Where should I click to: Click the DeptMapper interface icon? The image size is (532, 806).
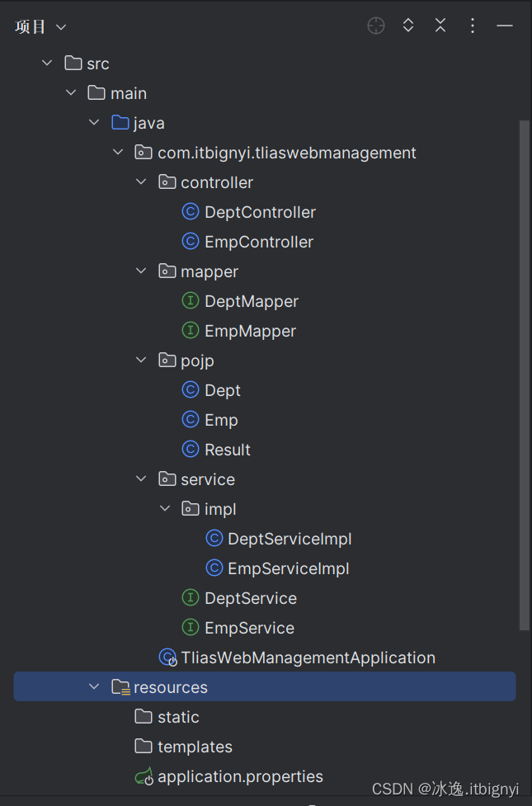[x=191, y=301]
